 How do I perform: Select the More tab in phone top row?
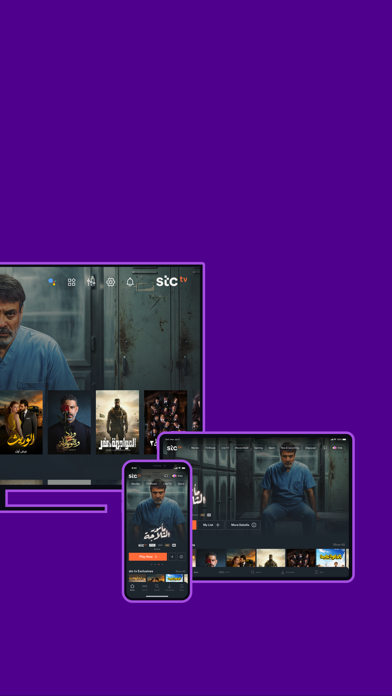pyautogui.click(x=181, y=484)
